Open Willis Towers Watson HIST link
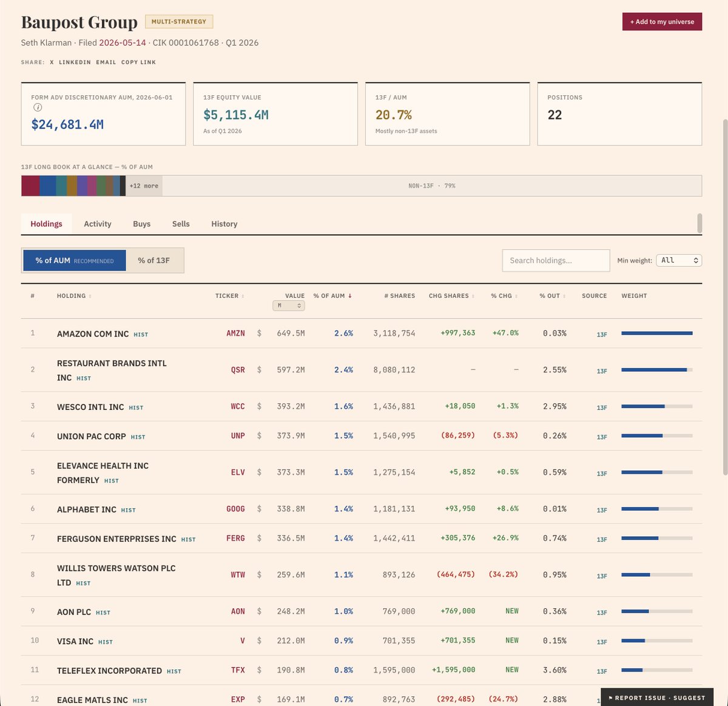728x706 pixels. pos(83,583)
